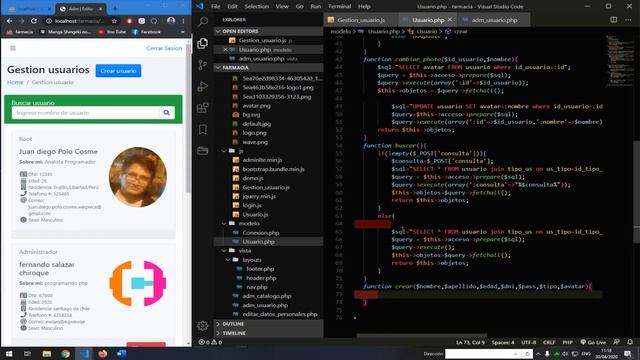Click the search magnifier button for users
Screen dimensions: 640x360
click(167, 113)
